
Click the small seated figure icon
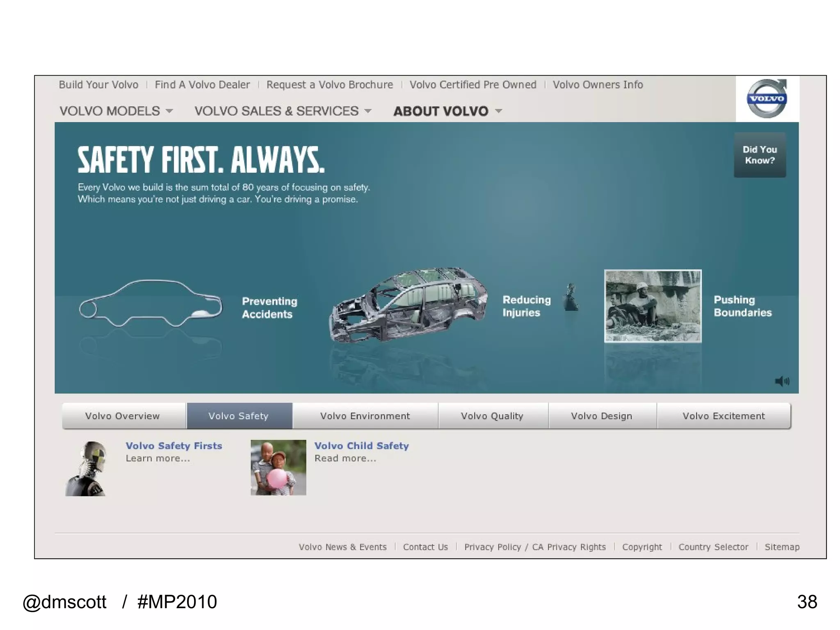click(571, 297)
